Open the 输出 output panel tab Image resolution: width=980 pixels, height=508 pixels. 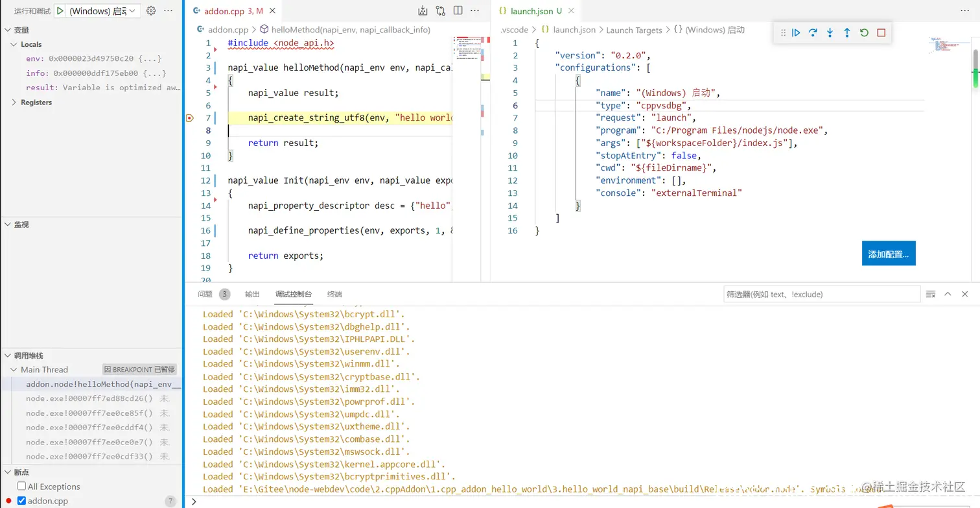[x=252, y=294]
